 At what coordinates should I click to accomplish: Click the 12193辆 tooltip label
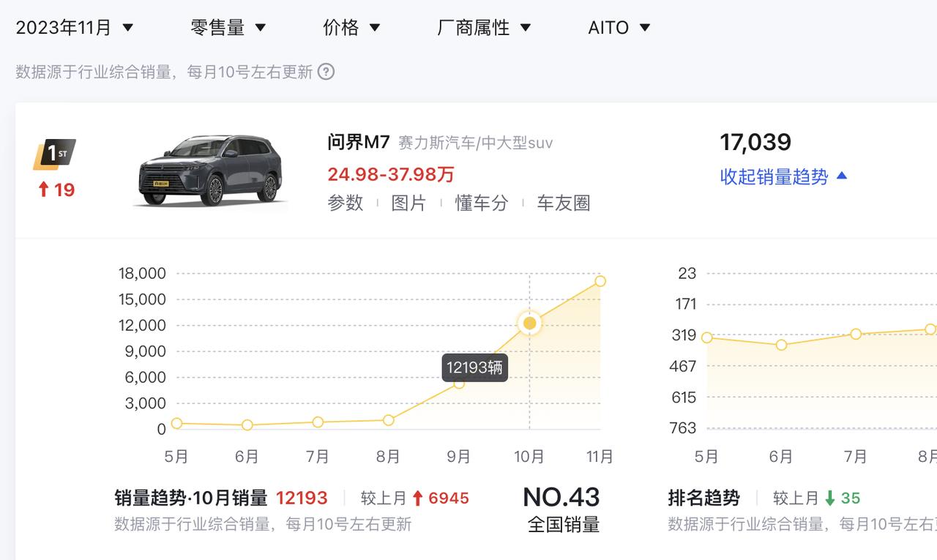(475, 367)
